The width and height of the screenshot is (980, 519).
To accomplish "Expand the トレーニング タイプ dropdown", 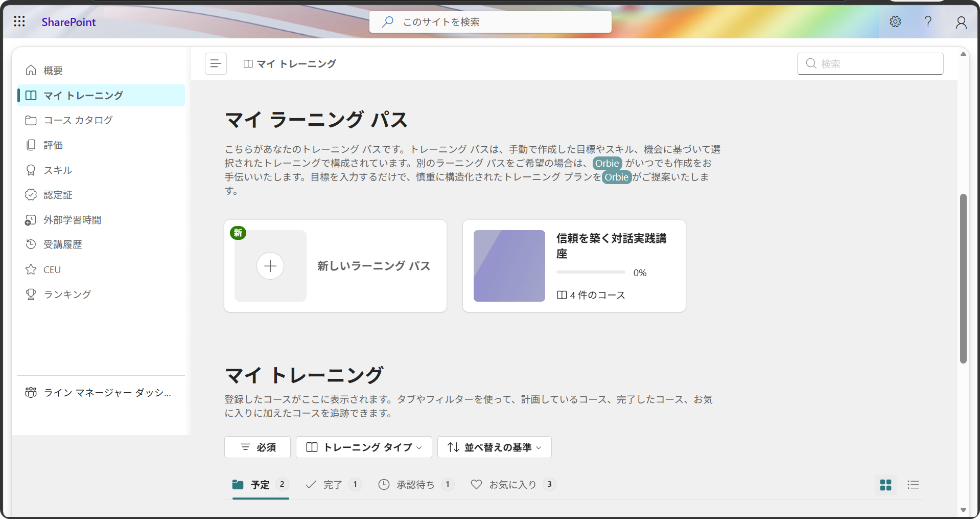I will pyautogui.click(x=364, y=447).
